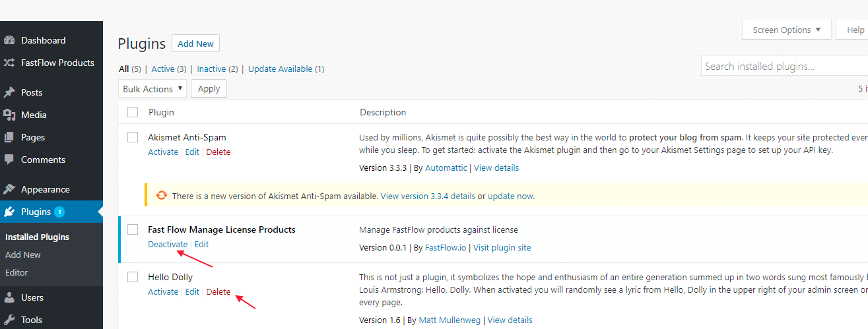Click the Dashboard gauge icon

click(9, 40)
